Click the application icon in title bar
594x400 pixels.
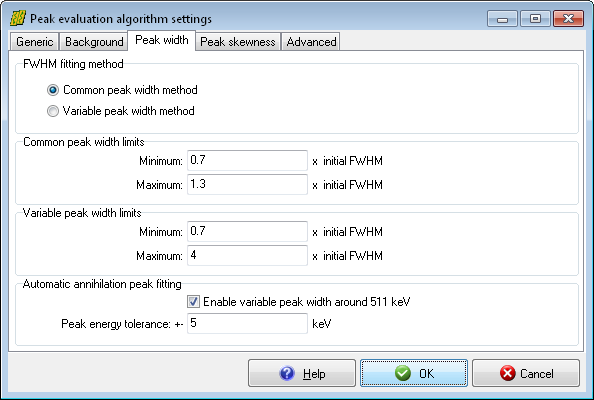pos(17,18)
